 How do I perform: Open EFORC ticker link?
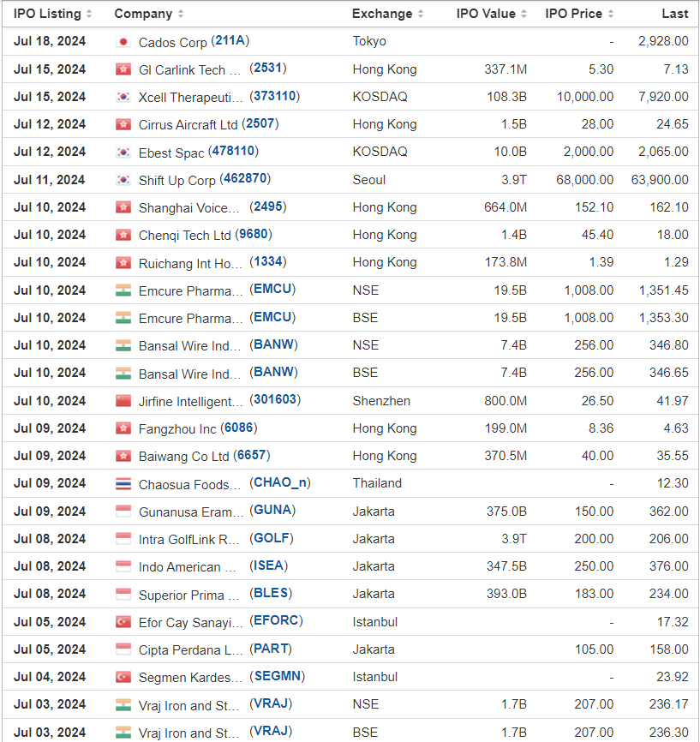tap(277, 621)
